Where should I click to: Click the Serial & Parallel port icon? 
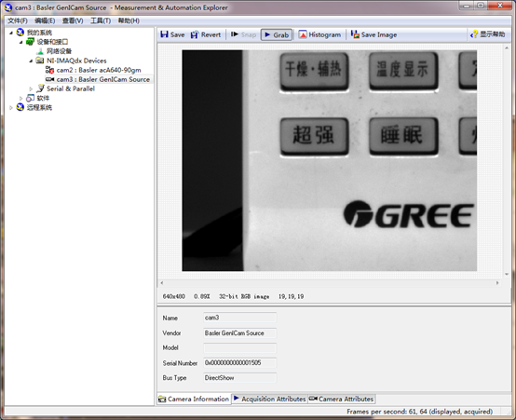pos(40,88)
